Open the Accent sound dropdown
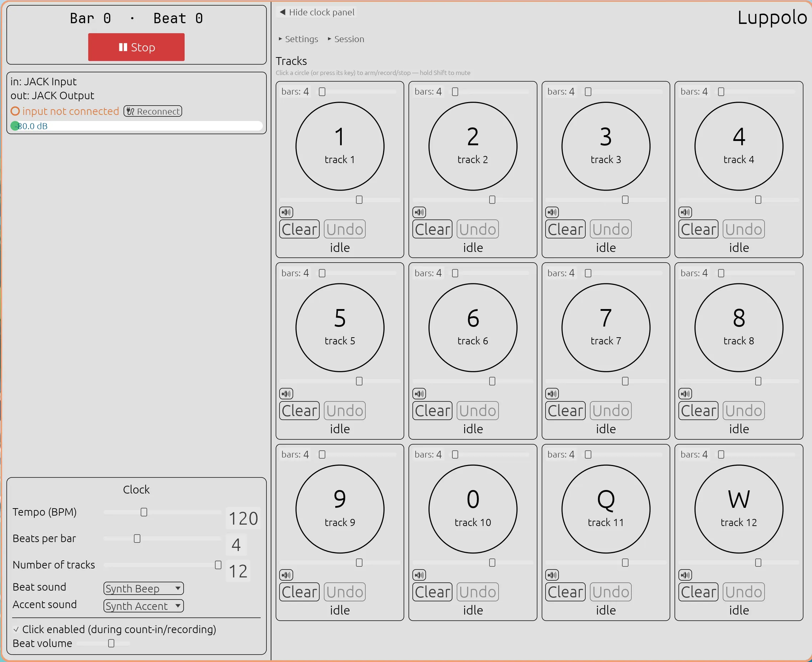 pyautogui.click(x=144, y=606)
